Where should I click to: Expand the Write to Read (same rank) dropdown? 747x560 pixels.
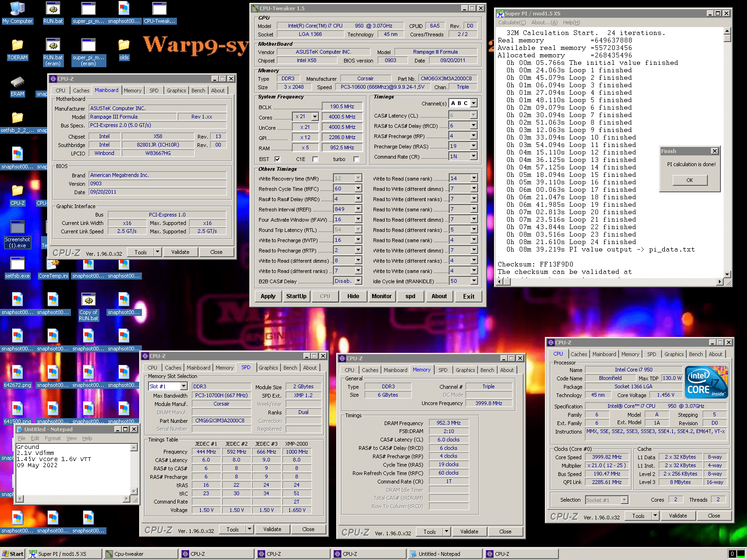tap(474, 178)
